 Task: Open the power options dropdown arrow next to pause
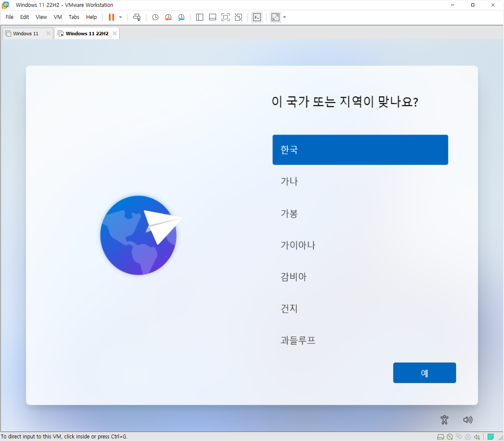(x=121, y=17)
